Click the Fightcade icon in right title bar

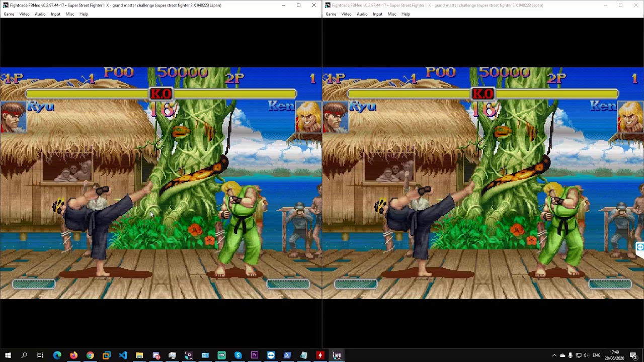[x=328, y=5]
